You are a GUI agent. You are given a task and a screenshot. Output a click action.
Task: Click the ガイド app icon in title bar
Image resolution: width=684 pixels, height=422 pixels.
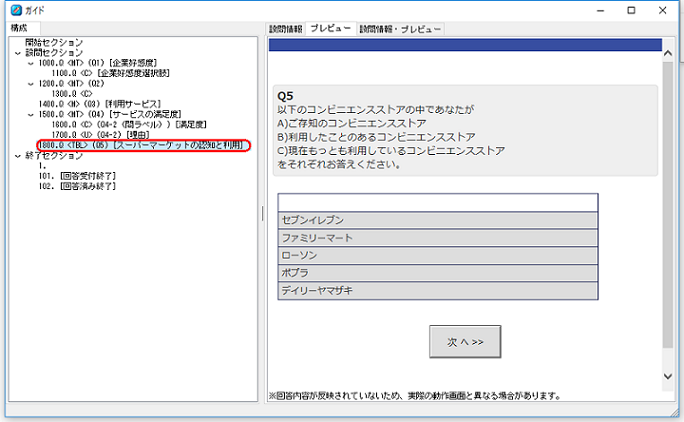click(x=16, y=10)
